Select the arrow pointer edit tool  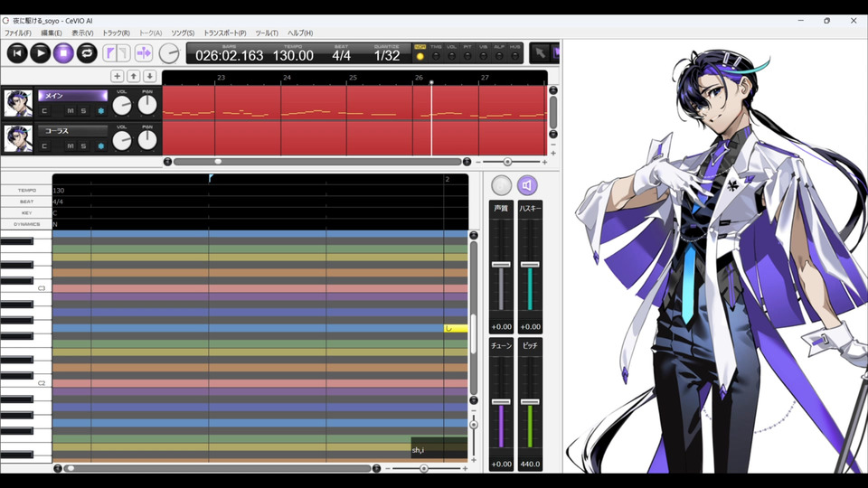pyautogui.click(x=540, y=53)
